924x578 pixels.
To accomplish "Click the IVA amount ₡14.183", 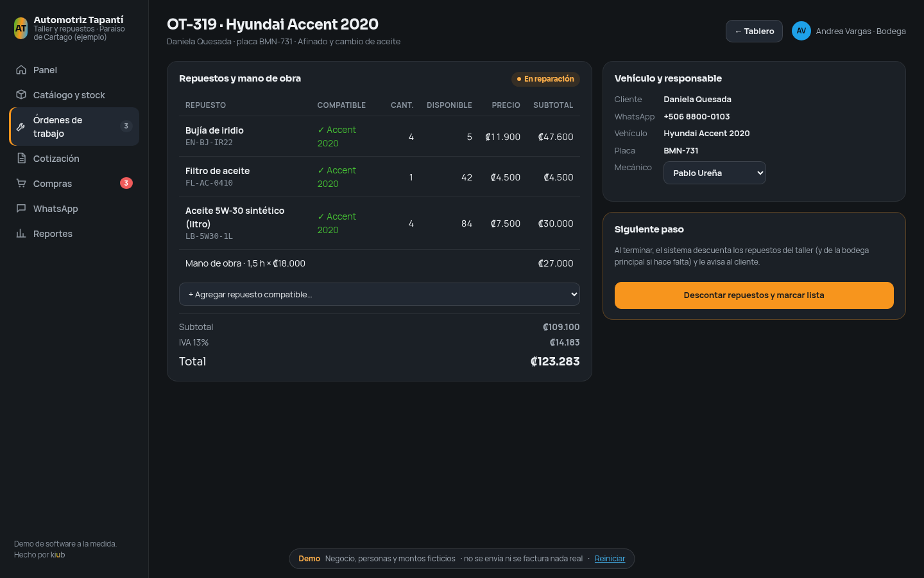I will click(565, 342).
